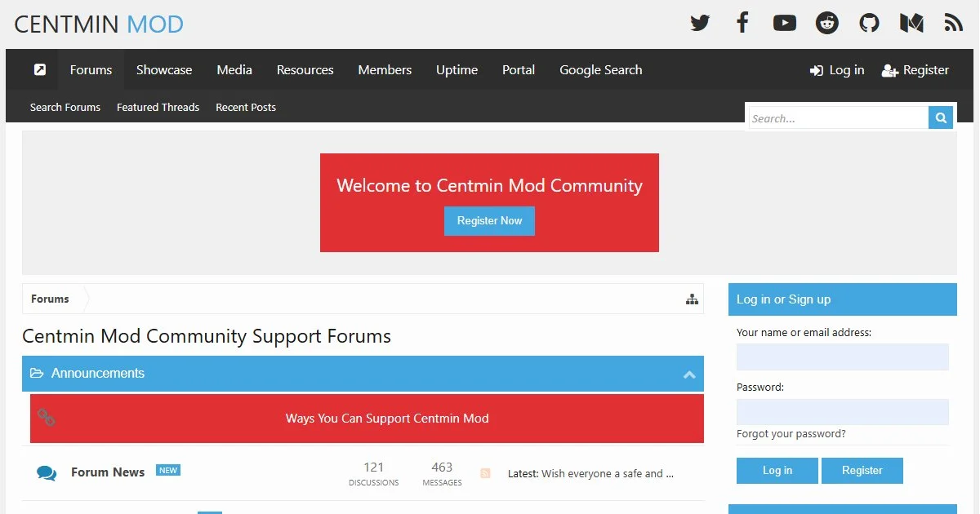980x514 pixels.
Task: Click Log in in the navbar
Action: tap(837, 70)
